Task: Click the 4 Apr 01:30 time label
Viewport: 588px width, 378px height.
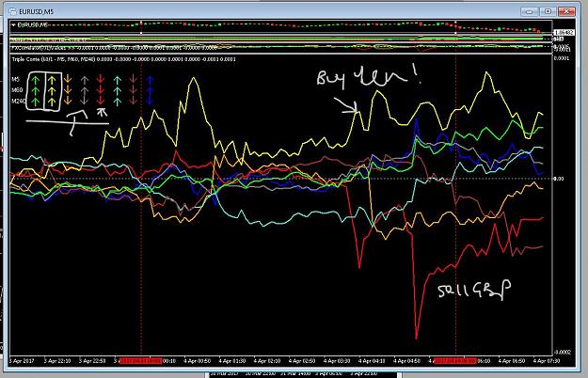Action: [232, 361]
